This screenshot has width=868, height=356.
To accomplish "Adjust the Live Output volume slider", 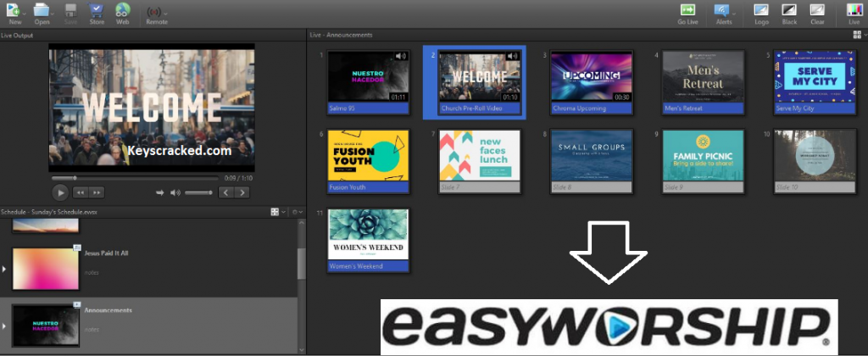I will tap(198, 192).
